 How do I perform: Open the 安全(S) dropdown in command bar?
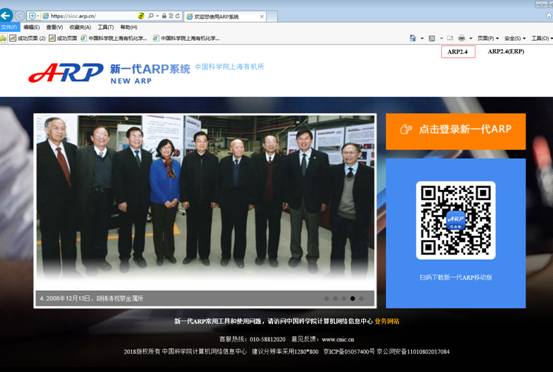[515, 38]
